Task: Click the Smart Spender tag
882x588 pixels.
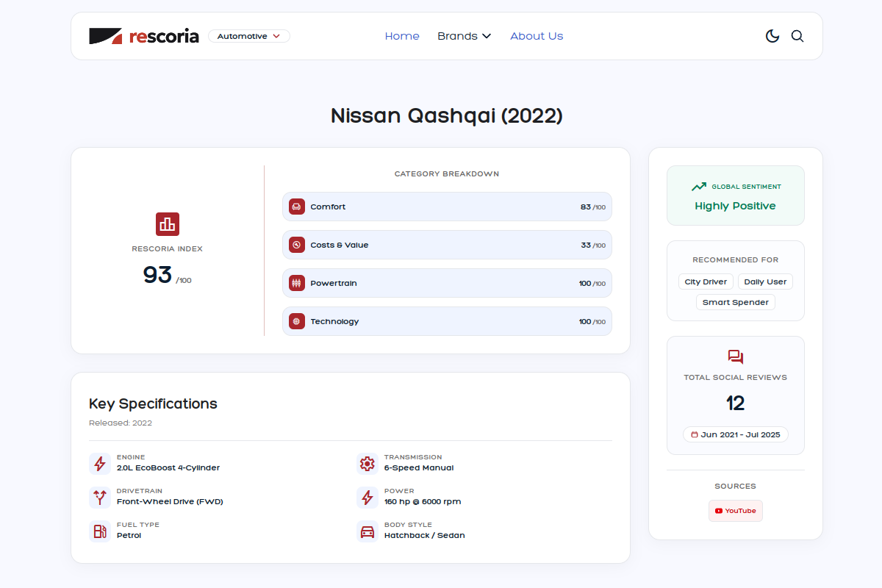Action: click(736, 302)
